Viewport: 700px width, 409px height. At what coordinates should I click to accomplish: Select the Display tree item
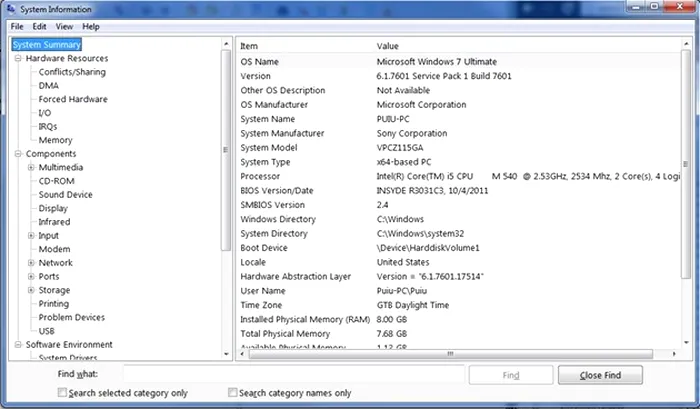tap(53, 209)
